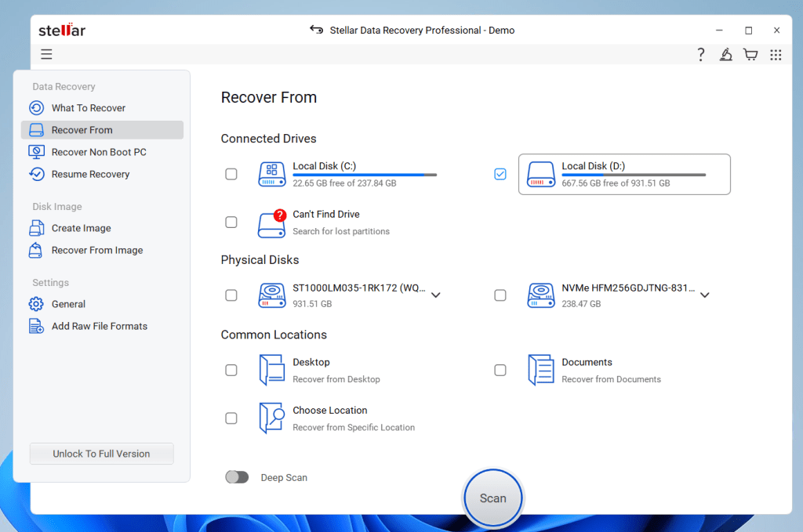Click the ST1000LM035 hard disk icon

pyautogui.click(x=272, y=295)
